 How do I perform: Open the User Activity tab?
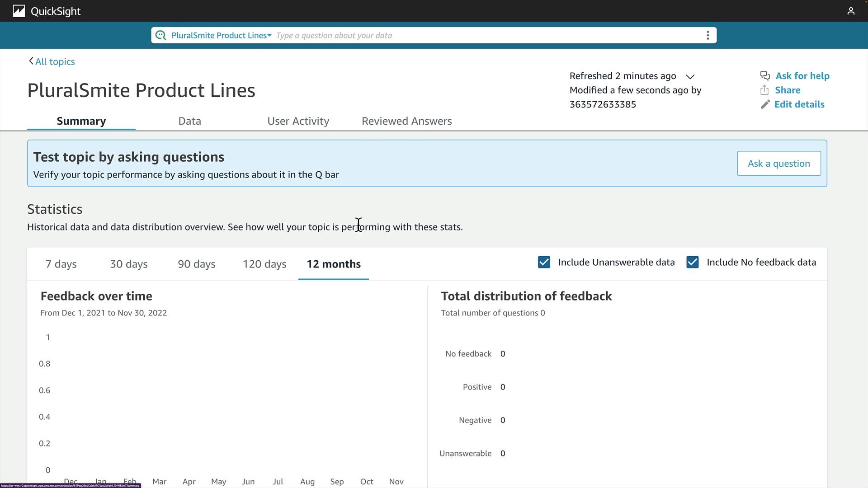point(298,121)
